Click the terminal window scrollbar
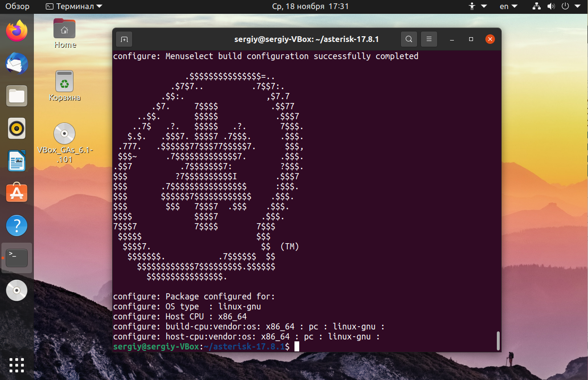The image size is (588, 380). pos(498,340)
